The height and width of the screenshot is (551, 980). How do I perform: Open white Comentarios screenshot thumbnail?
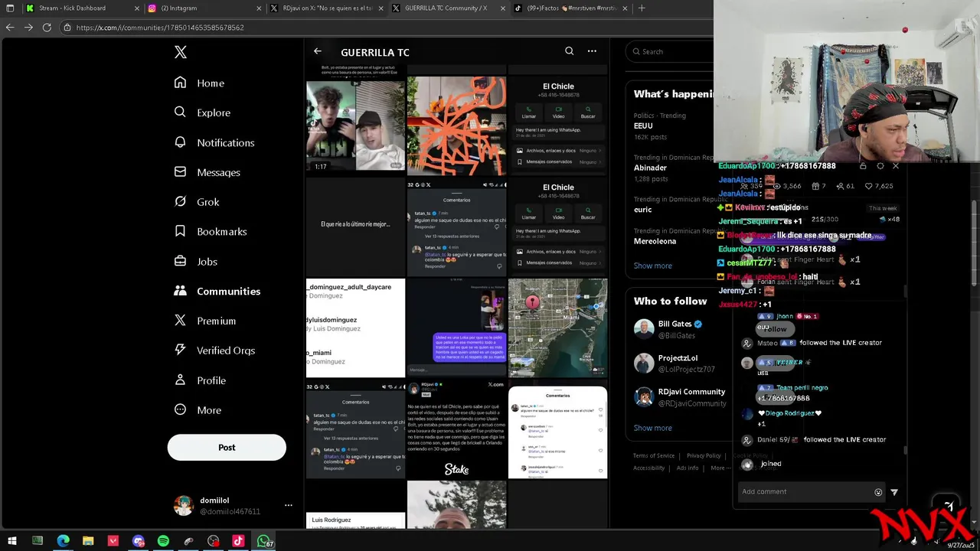(x=557, y=432)
